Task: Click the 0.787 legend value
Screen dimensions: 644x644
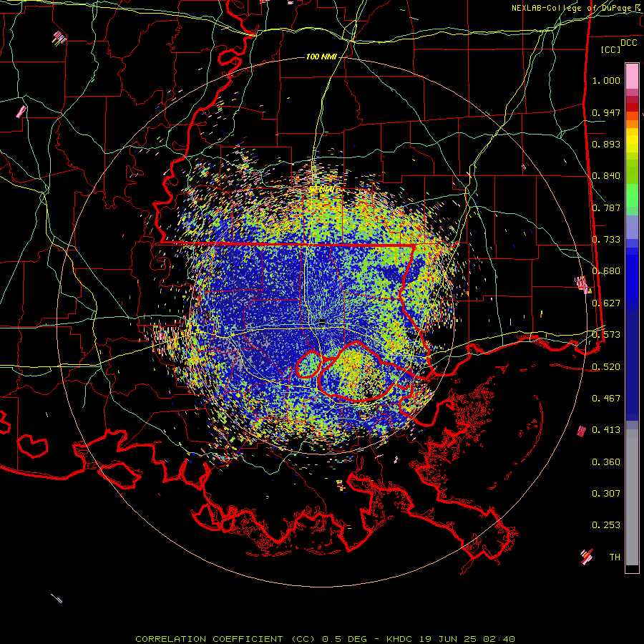Action: pyautogui.click(x=606, y=208)
